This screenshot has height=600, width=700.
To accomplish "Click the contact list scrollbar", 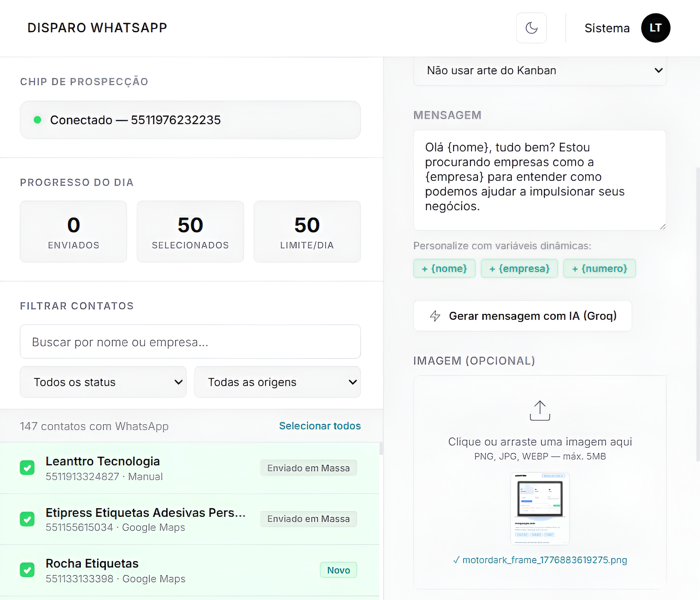I will [x=381, y=449].
